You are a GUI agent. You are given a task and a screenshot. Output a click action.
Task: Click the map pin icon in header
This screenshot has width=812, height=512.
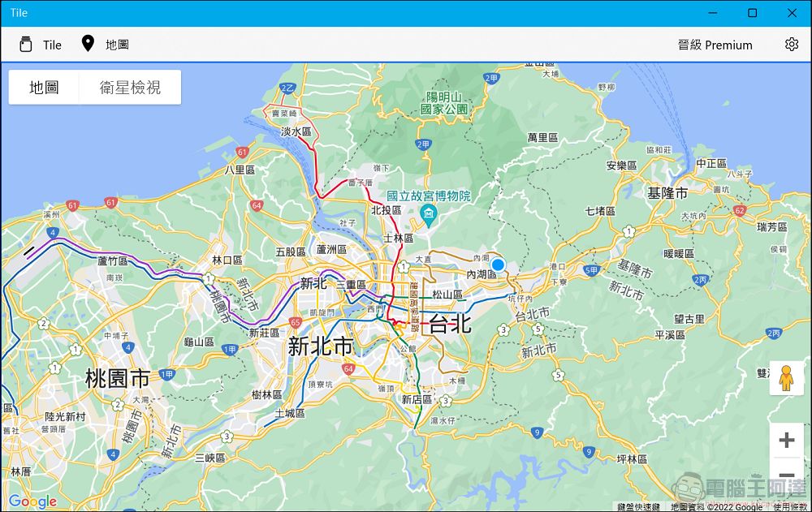(88, 44)
